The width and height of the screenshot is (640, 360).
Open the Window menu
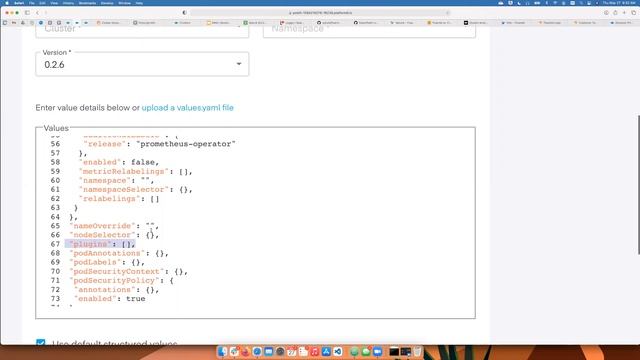(124, 3)
